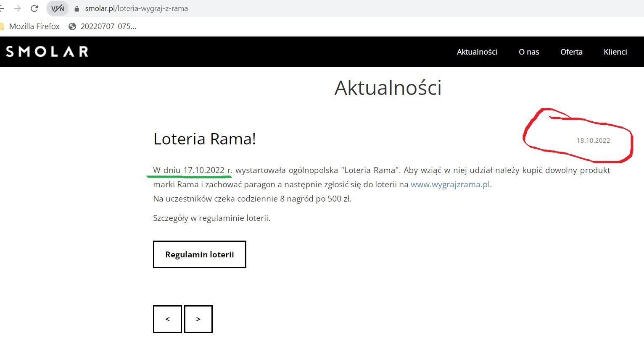Select Oferta in the navigation

(x=571, y=52)
